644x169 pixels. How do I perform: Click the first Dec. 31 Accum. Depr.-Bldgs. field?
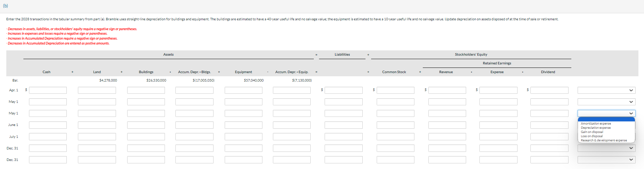tap(194, 148)
